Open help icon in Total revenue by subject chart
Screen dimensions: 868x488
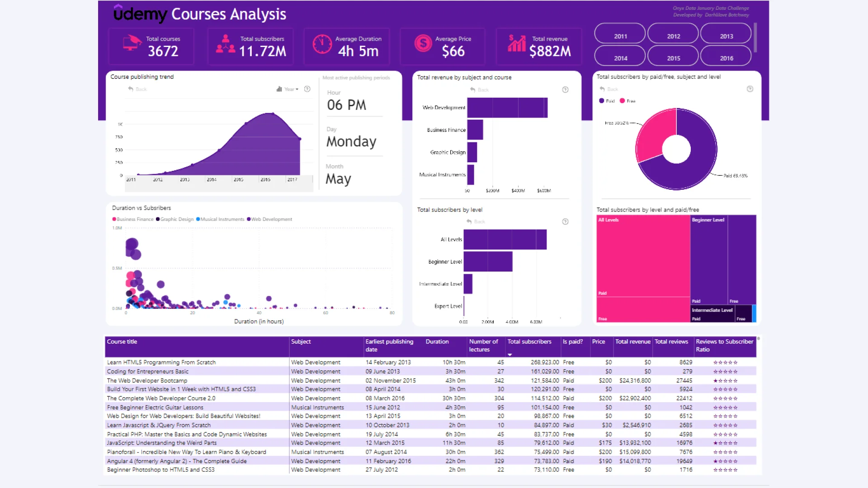(565, 89)
